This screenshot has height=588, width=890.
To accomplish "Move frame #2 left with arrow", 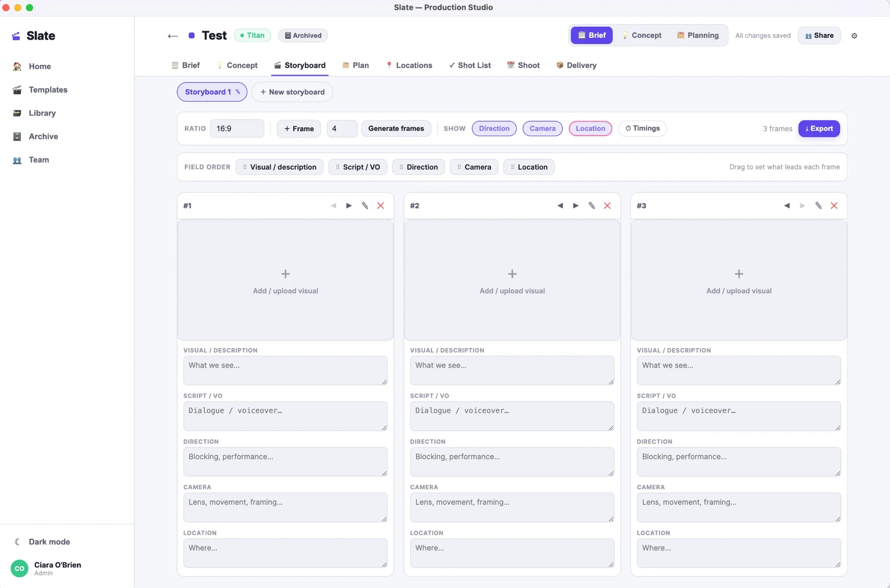I will click(x=560, y=206).
